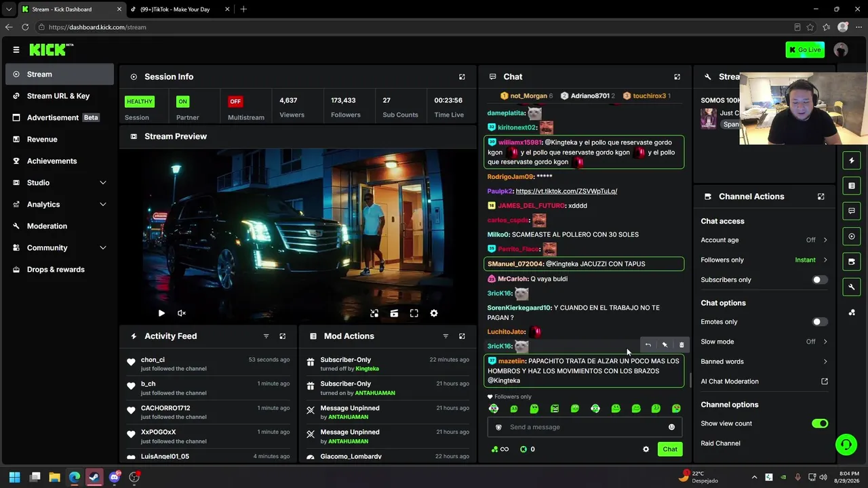The width and height of the screenshot is (868, 488).
Task: Play the stream preview
Action: pyautogui.click(x=161, y=313)
